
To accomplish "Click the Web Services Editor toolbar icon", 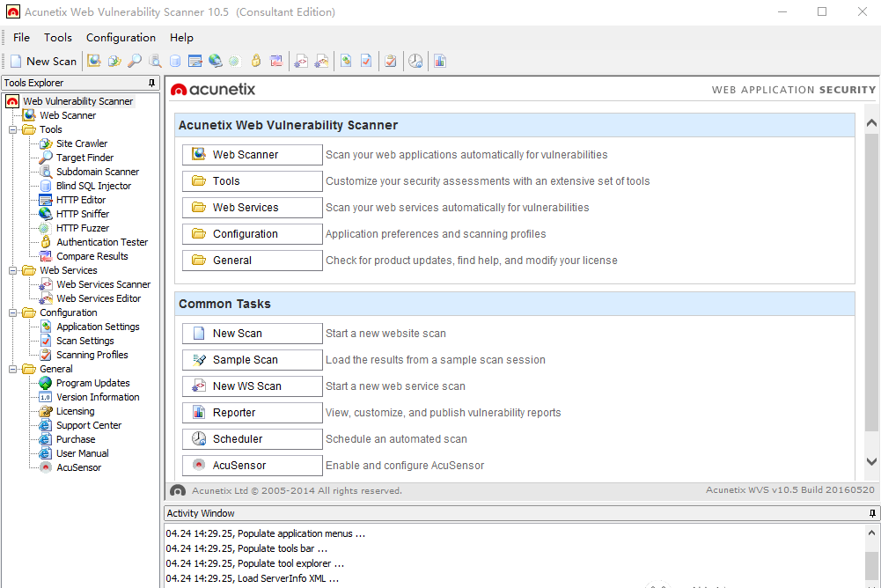I will (x=321, y=61).
